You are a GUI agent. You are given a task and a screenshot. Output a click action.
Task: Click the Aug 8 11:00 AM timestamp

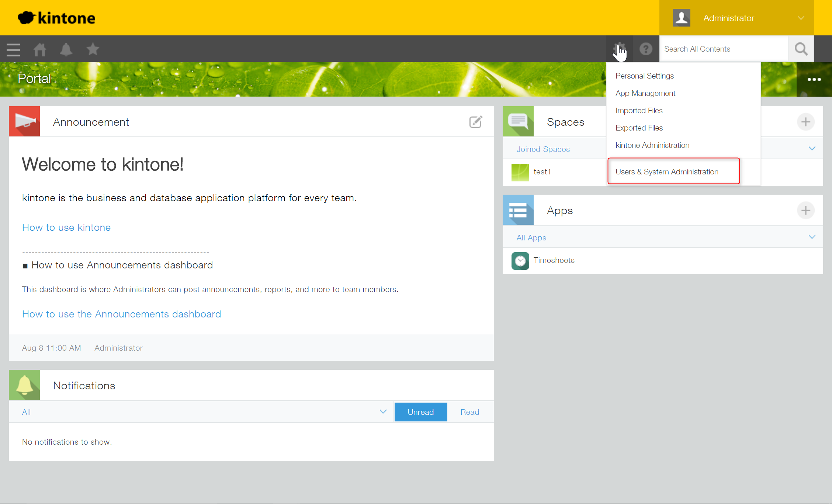click(52, 348)
